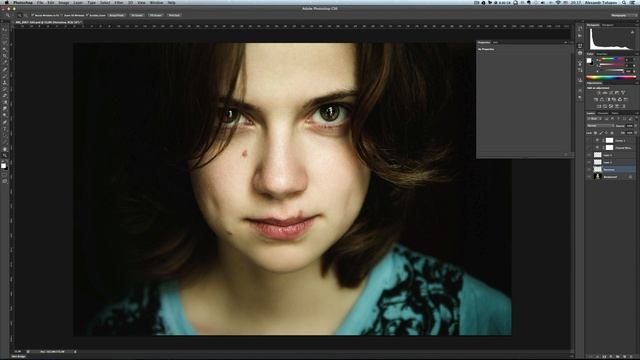640x360 pixels.
Task: Select the Lasso tool
Action: pyautogui.click(x=5, y=42)
